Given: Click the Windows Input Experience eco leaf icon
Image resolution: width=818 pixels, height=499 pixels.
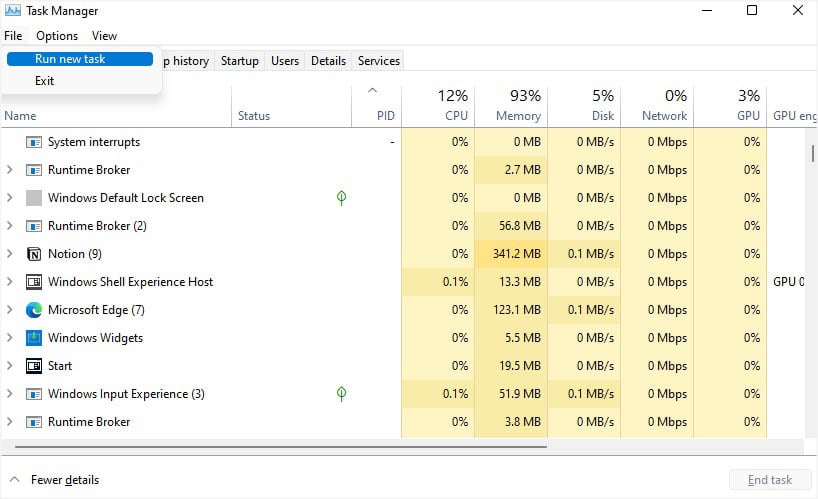Looking at the screenshot, I should pos(341,394).
